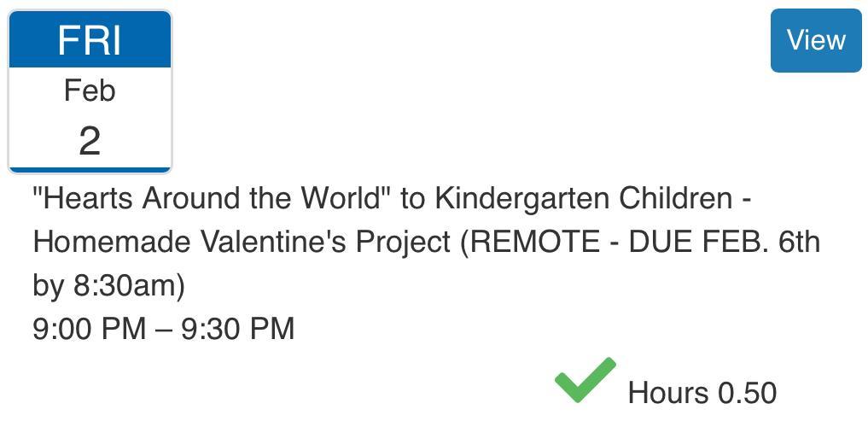Click the word "World" in title
The width and height of the screenshot is (868, 427).
coord(346,198)
